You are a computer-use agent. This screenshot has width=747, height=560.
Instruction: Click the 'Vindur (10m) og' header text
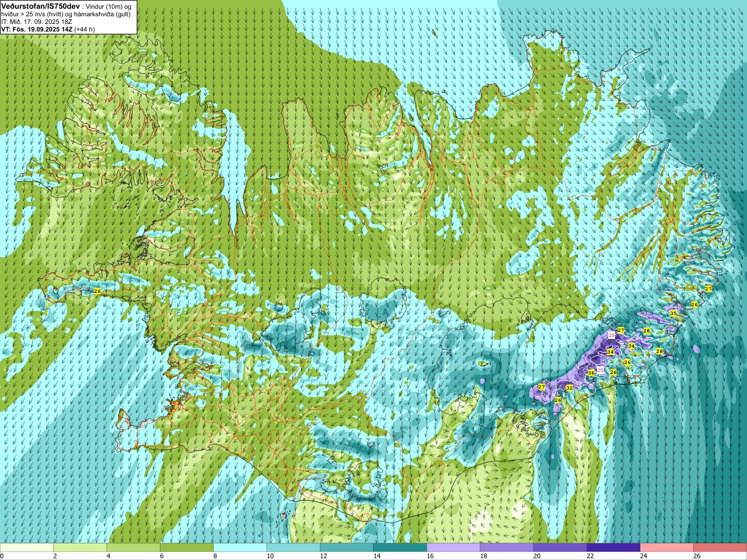[x=109, y=6]
